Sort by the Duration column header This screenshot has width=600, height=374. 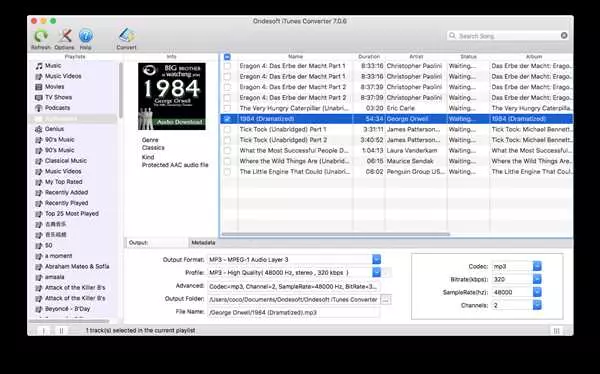point(369,57)
